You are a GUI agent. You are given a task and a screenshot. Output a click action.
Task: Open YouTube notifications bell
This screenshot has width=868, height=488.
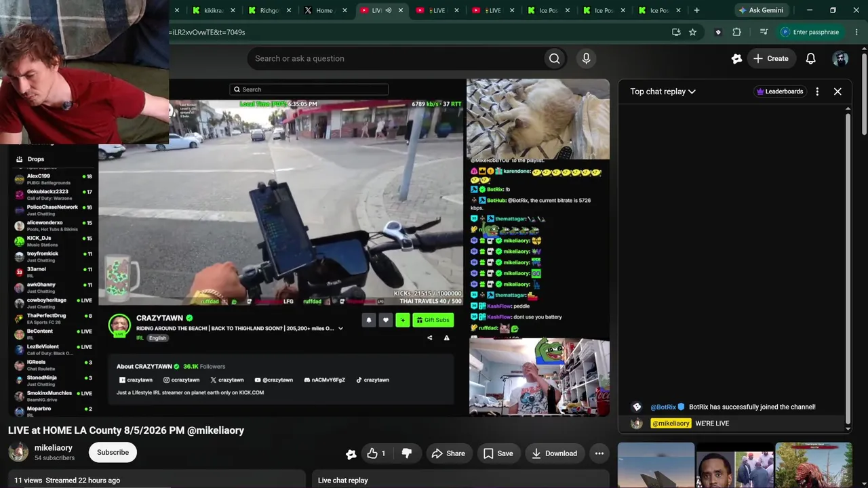810,58
